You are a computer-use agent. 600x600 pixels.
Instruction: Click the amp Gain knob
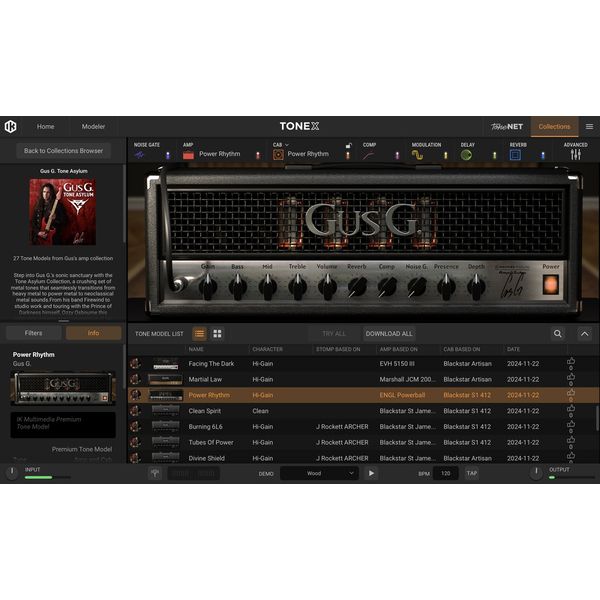click(x=208, y=287)
